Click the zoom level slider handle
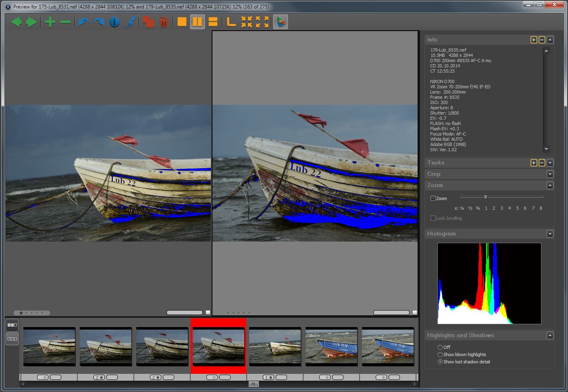The height and width of the screenshot is (392, 568). pyautogui.click(x=485, y=197)
